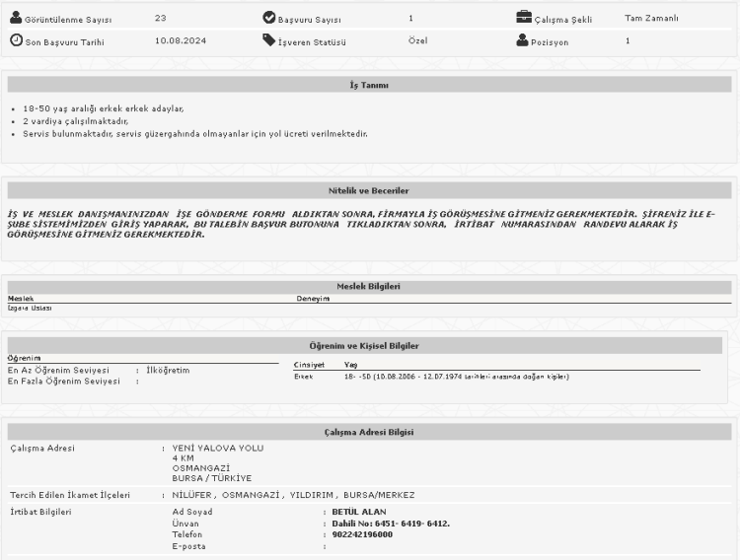This screenshot has width=740, height=560.
Task: Click the Meslek Bilgileri section header
Action: [369, 286]
